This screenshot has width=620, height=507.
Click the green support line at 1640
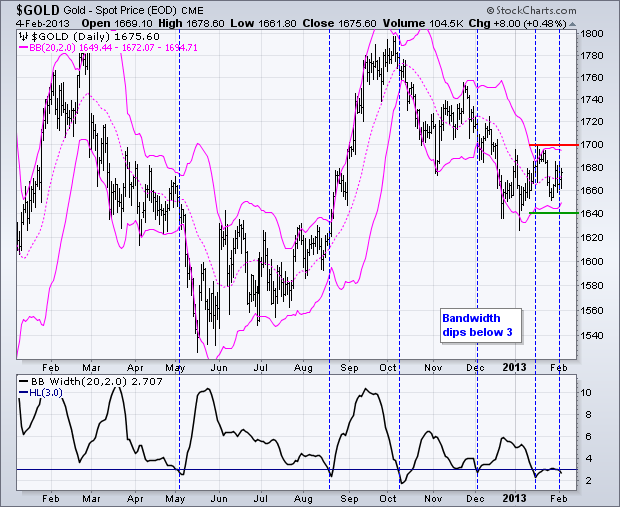point(554,213)
